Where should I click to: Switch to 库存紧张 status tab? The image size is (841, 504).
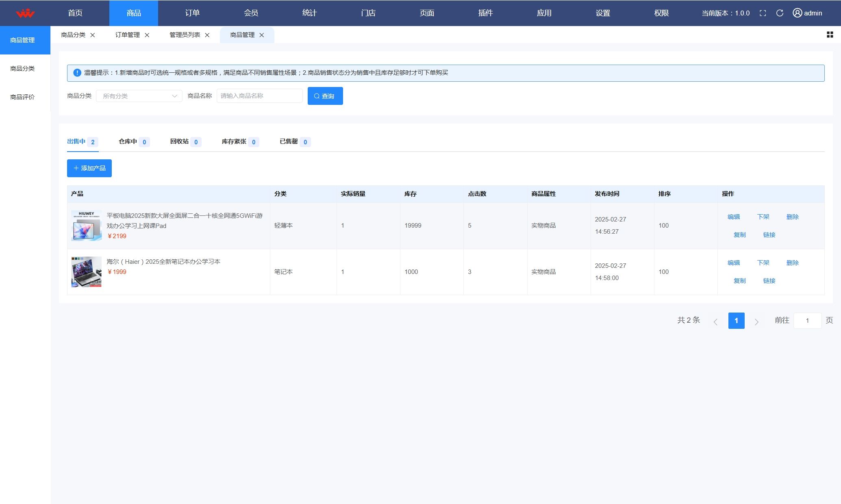[239, 141]
